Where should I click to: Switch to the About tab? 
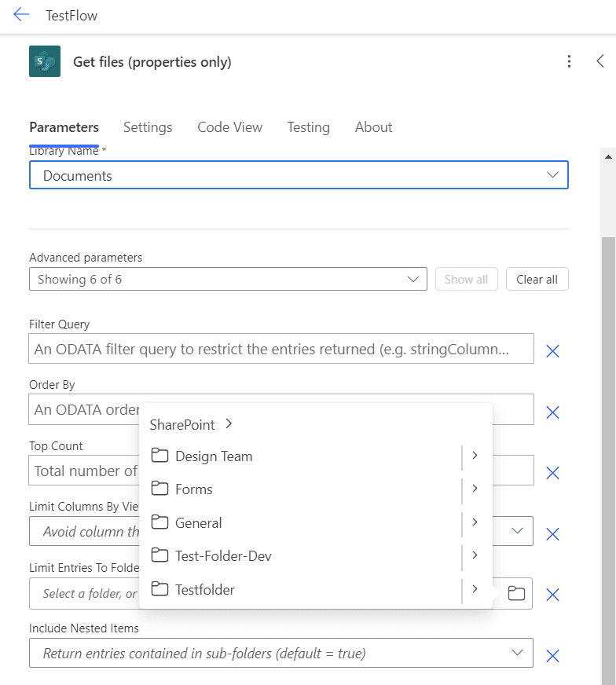(x=373, y=127)
